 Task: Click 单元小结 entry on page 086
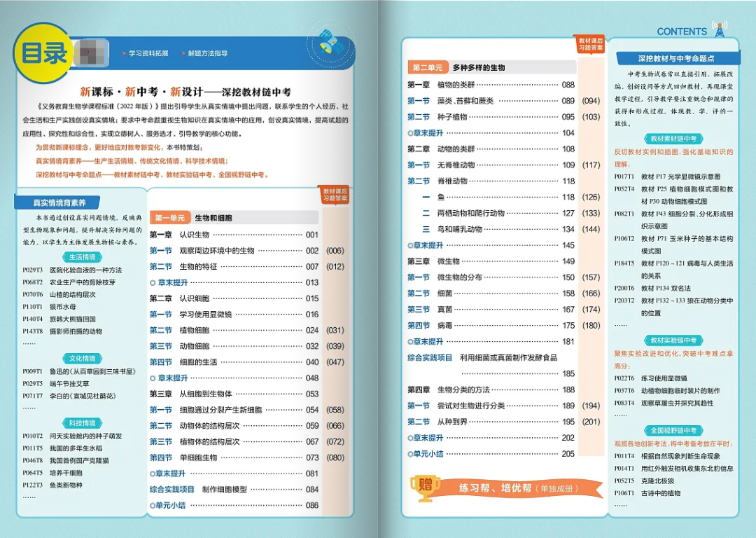[x=234, y=506]
